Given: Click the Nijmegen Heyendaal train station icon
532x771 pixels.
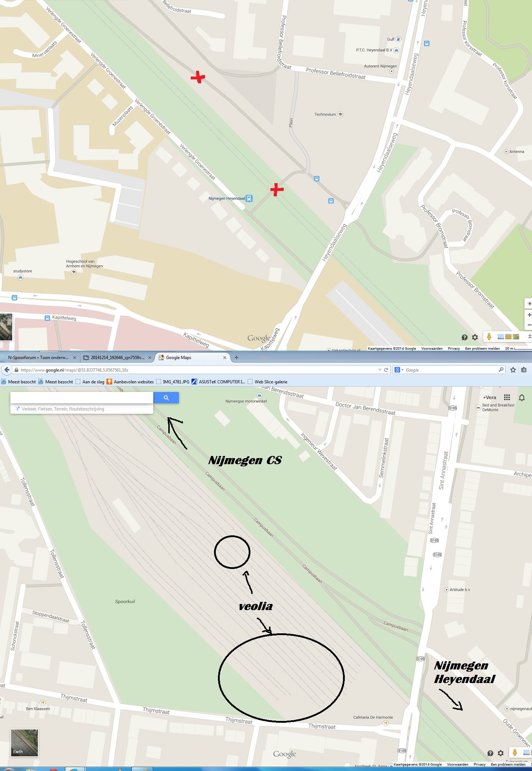Looking at the screenshot, I should (249, 198).
